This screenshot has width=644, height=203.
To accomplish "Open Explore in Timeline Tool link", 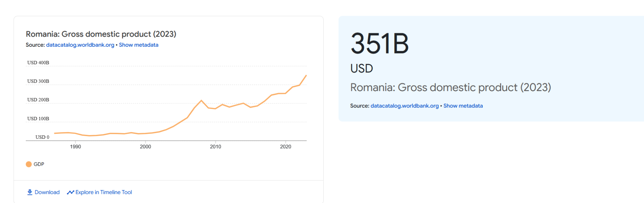I will [x=99, y=192].
